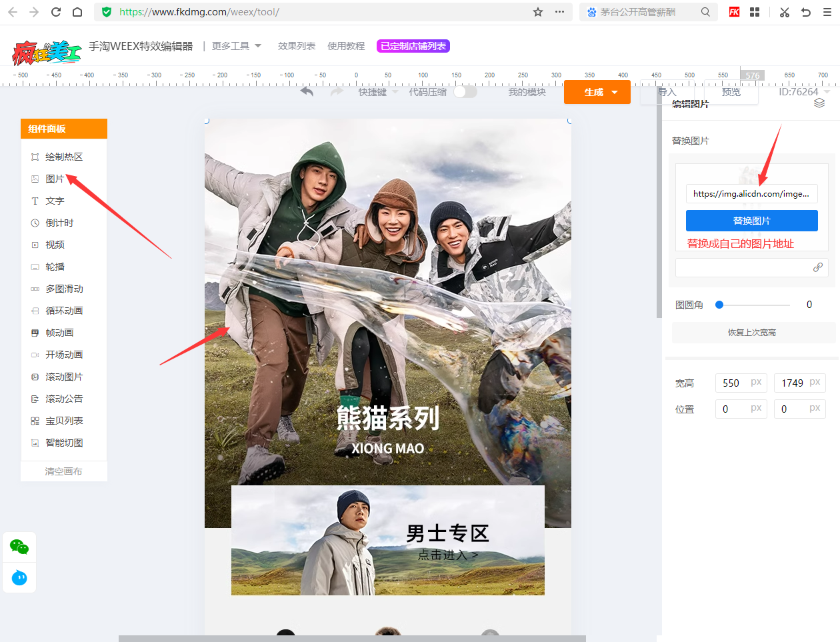Image resolution: width=840 pixels, height=642 pixels.
Task: Toggle the 代码压缩 switch
Action: pyautogui.click(x=465, y=92)
